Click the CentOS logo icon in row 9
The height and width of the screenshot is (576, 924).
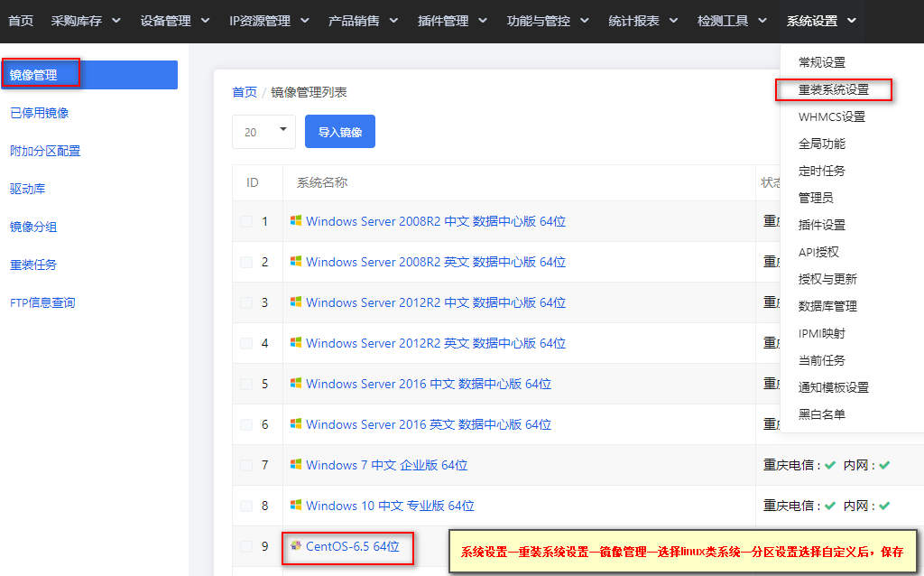pyautogui.click(x=296, y=545)
